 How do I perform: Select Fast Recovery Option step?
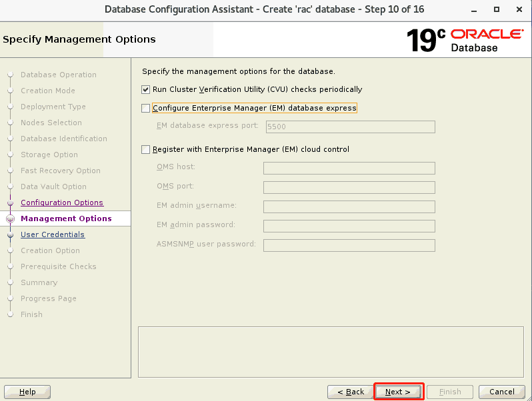click(61, 171)
